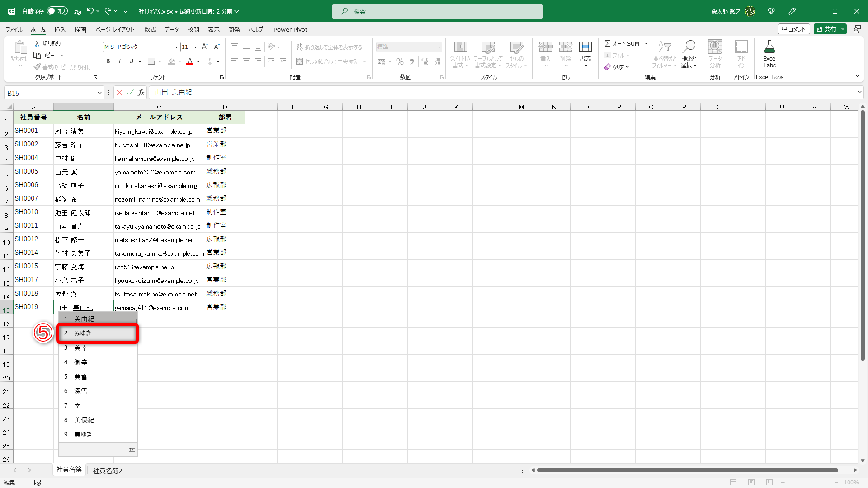Click the AutoSum sigma icon
This screenshot has width=868, height=488.
(608, 43)
